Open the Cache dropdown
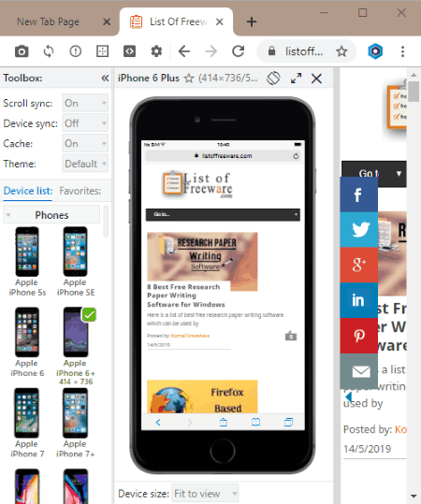421x504 pixels. coord(85,143)
